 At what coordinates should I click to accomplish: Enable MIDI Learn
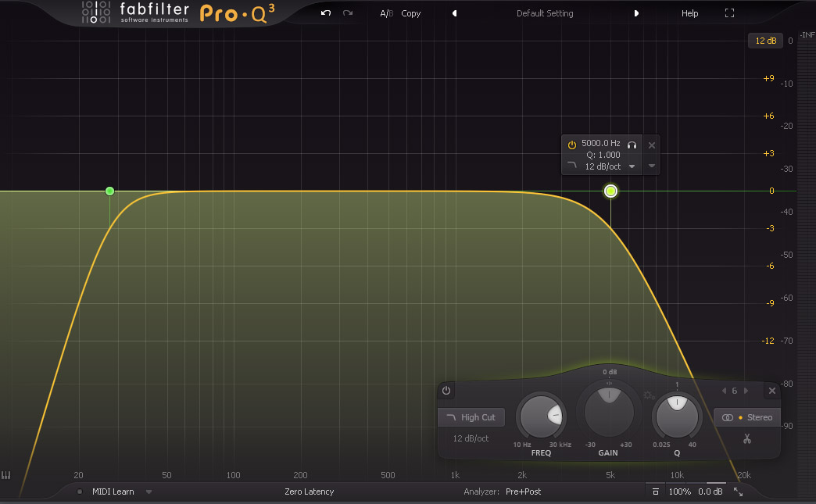click(x=113, y=491)
